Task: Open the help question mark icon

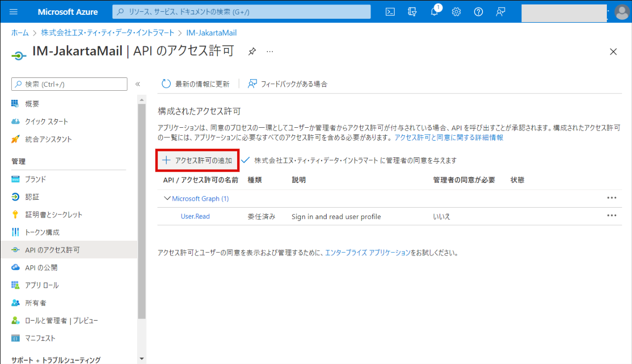Action: 478,12
